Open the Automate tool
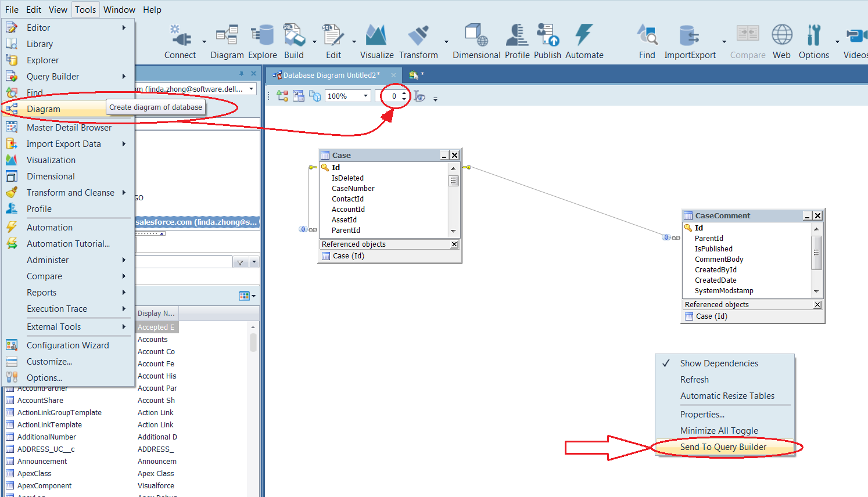868x497 pixels. point(584,37)
